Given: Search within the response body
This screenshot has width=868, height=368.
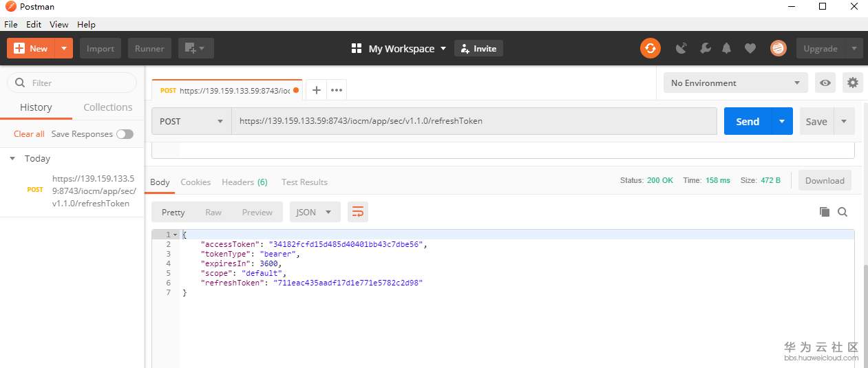Looking at the screenshot, I should coord(843,212).
